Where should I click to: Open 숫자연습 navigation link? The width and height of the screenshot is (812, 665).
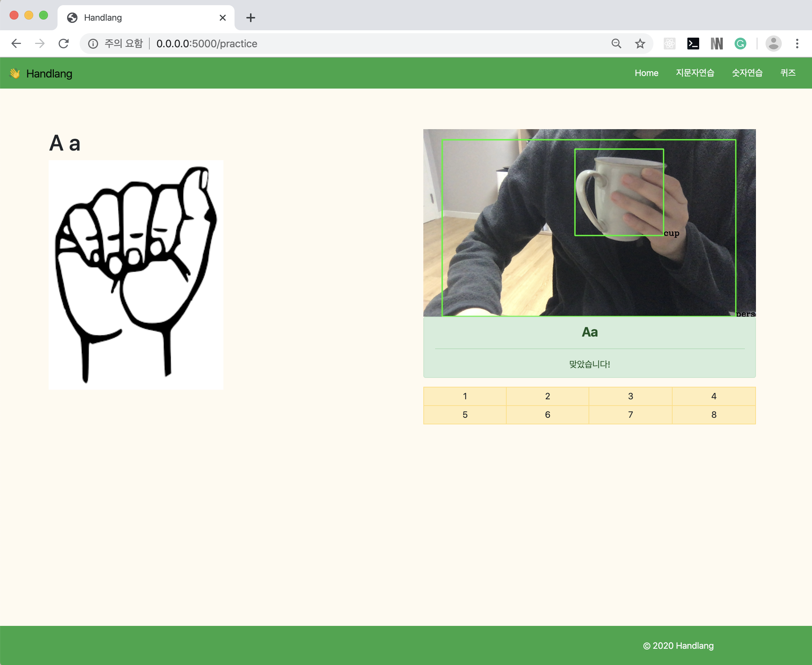747,73
